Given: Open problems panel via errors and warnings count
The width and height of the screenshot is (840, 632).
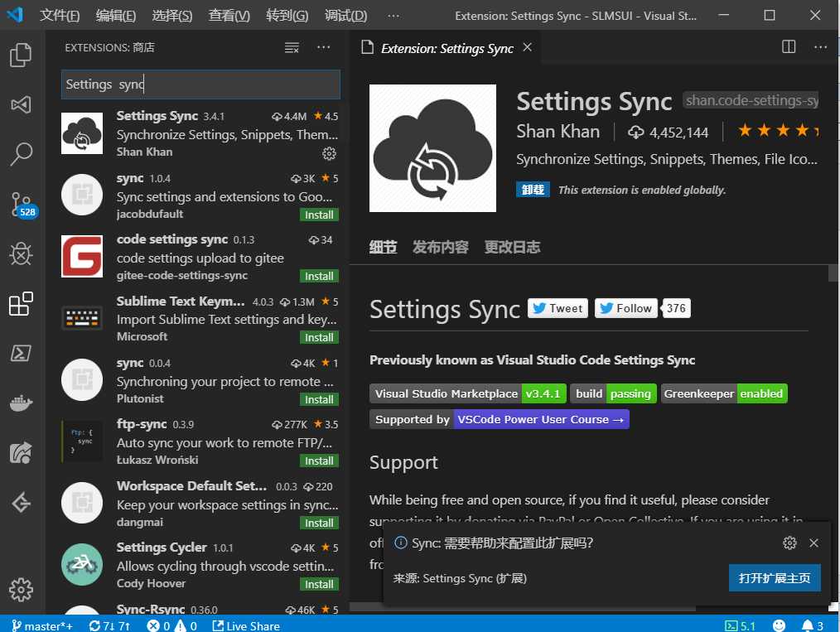Looking at the screenshot, I should (x=172, y=625).
